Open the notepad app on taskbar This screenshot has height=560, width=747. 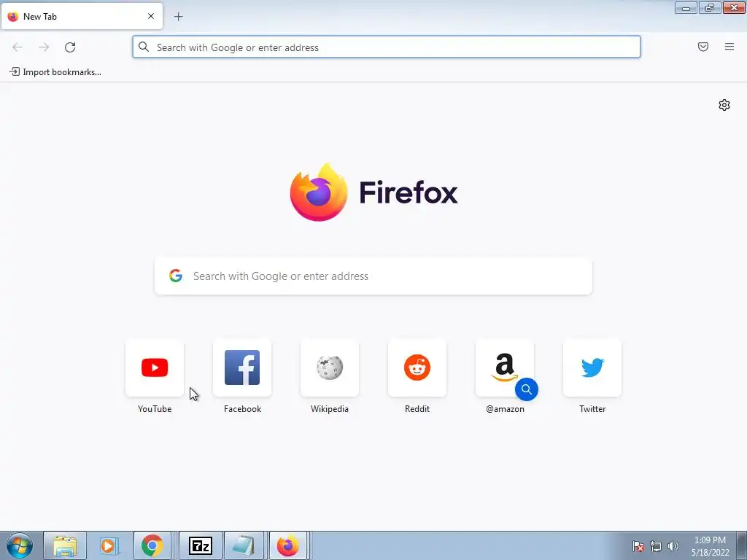pos(244,545)
